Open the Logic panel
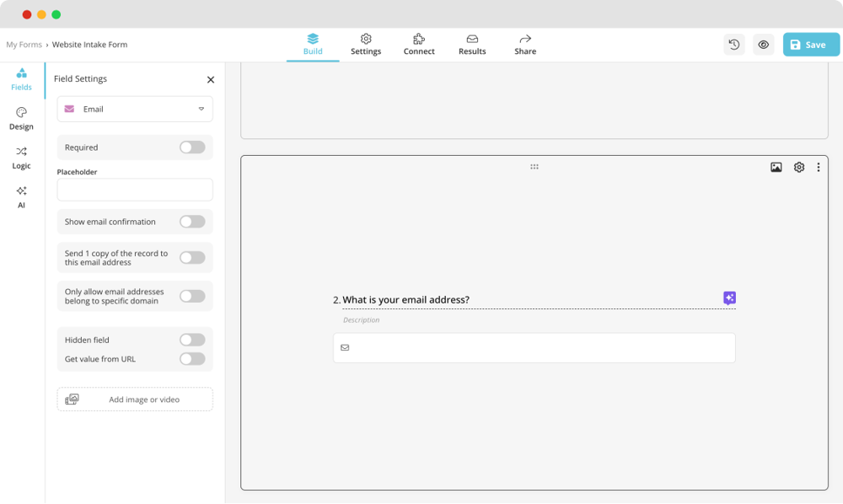 20,158
